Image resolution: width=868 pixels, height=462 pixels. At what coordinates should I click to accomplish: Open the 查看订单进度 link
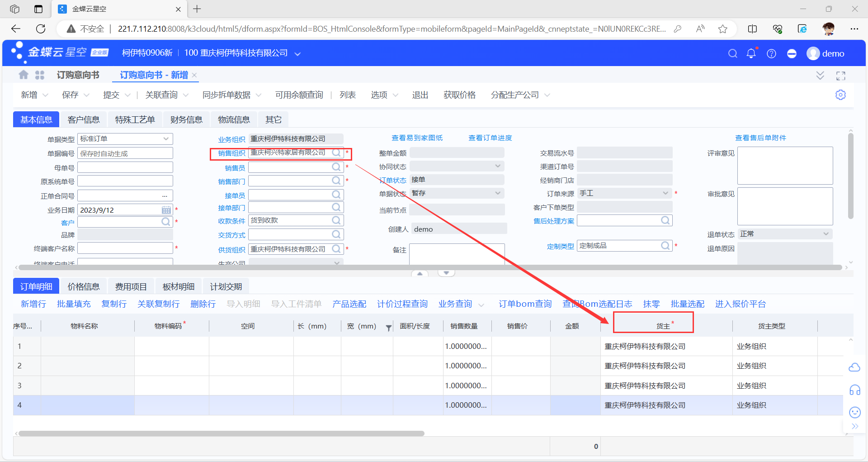(x=490, y=138)
